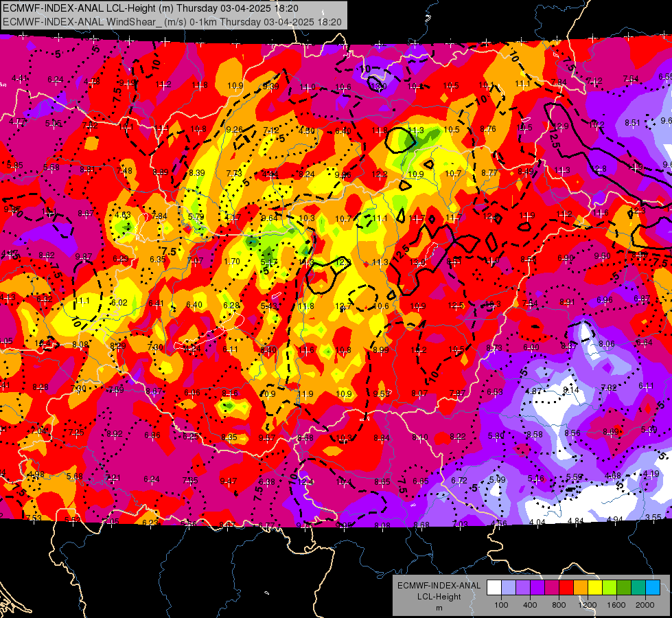Click the wind shear value 1.70
The width and height of the screenshot is (672, 618).
tap(232, 261)
